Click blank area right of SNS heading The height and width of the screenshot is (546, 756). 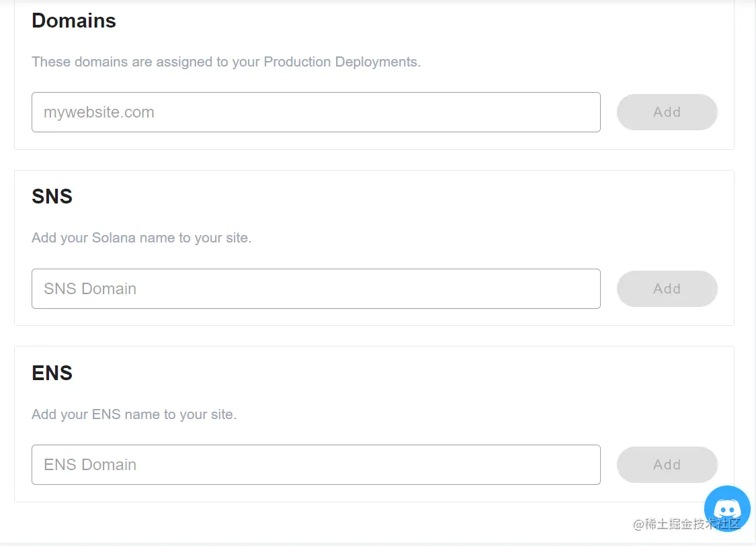point(403,197)
